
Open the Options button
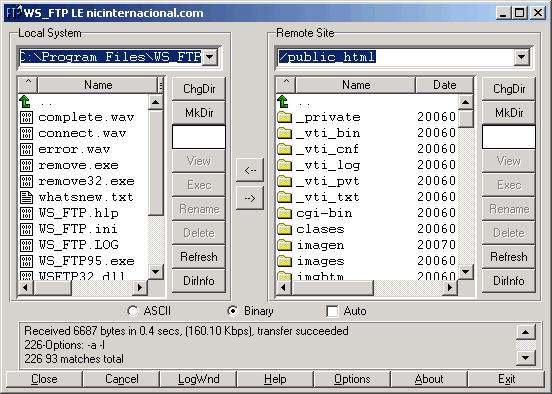tap(352, 379)
